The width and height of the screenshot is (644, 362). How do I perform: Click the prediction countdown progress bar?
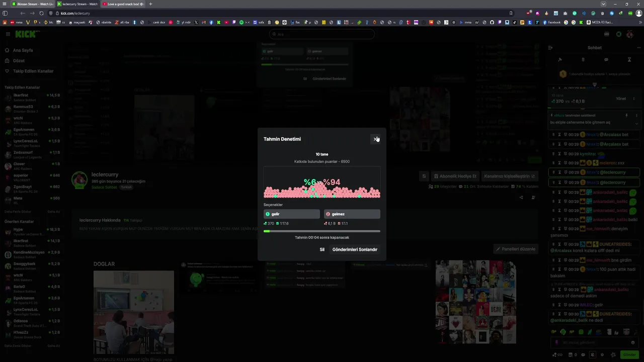[x=322, y=231]
